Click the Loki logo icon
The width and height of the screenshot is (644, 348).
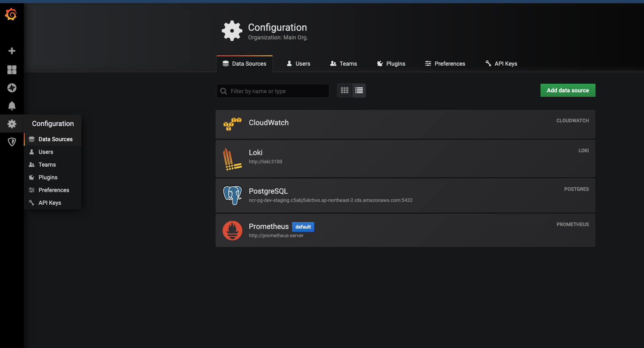[232, 159]
